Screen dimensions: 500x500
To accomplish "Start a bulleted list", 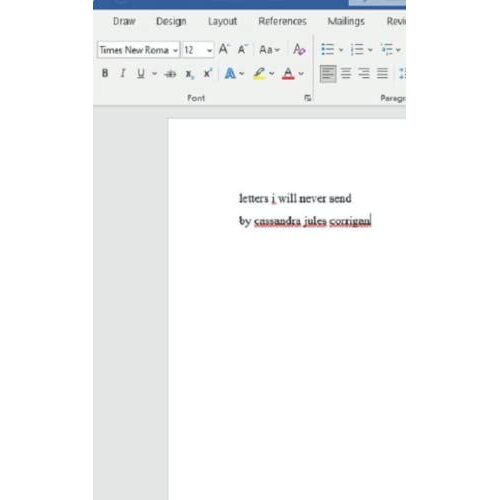I will [x=327, y=49].
